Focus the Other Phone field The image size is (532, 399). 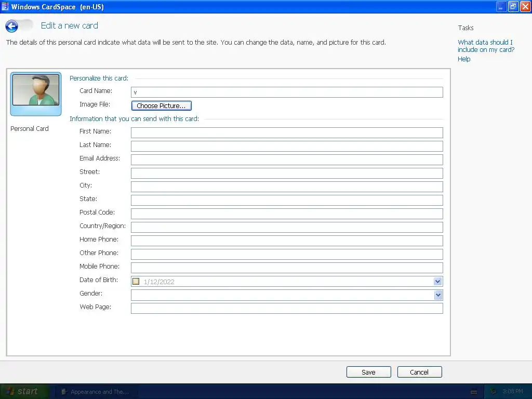click(x=287, y=254)
